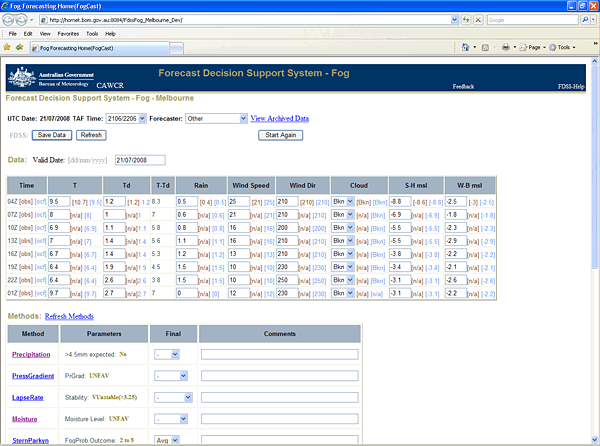This screenshot has height=446, width=600.
Task: Open Favorites Center star icon
Action: point(7,47)
